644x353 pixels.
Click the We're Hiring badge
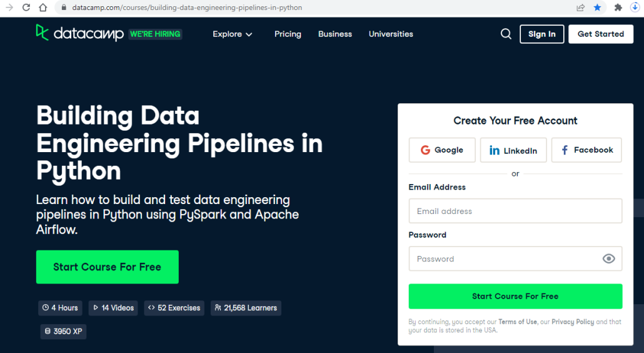155,34
